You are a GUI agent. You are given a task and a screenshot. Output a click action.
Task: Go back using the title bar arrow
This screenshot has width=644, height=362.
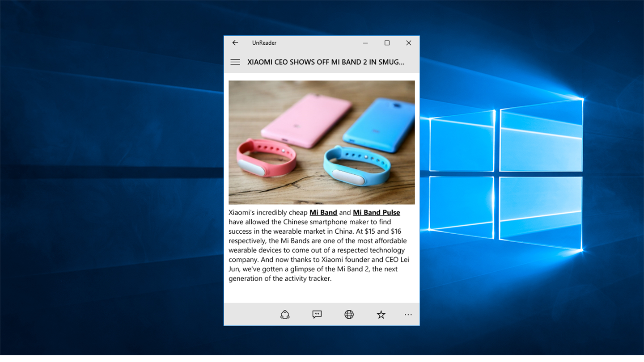tap(235, 43)
